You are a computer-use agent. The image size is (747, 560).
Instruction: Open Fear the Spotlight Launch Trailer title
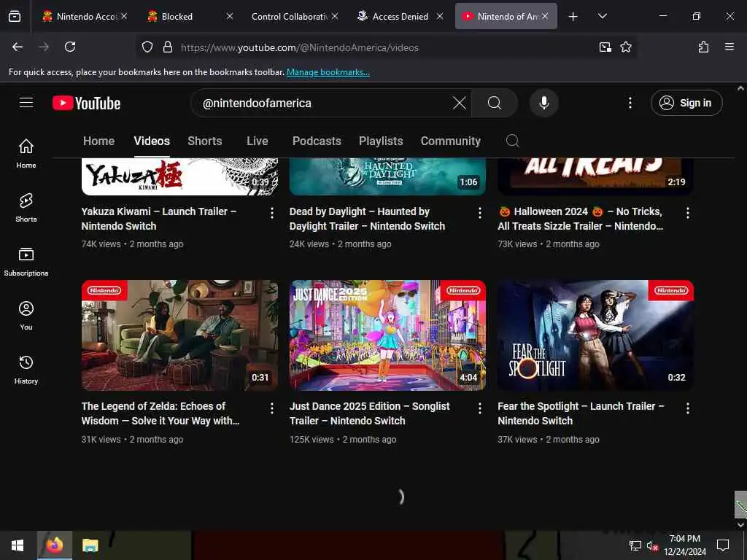[x=581, y=413]
